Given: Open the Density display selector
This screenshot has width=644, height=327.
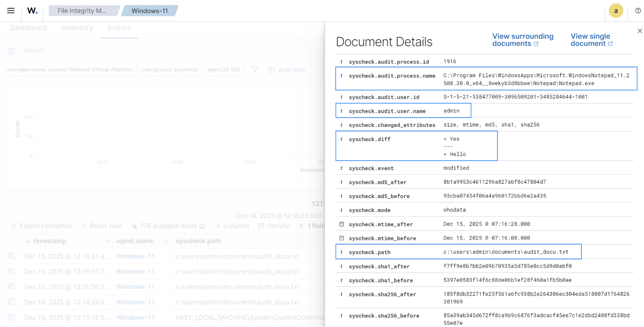Looking at the screenshot, I should (274, 226).
